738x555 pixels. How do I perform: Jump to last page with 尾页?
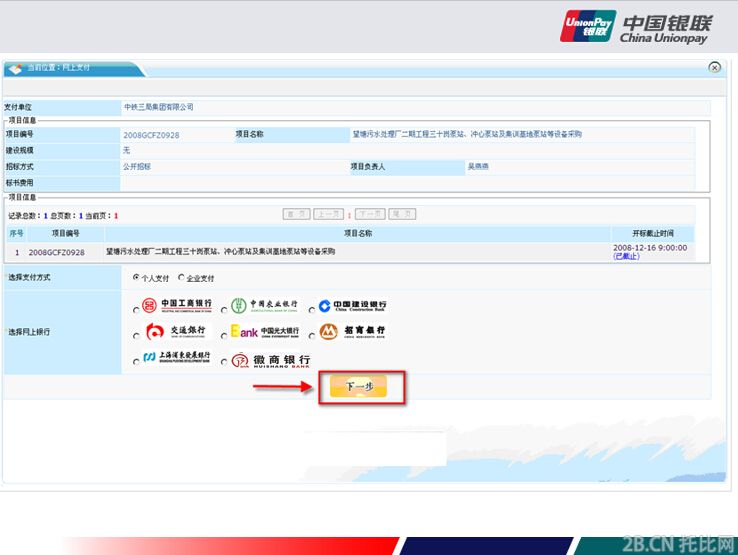(402, 214)
